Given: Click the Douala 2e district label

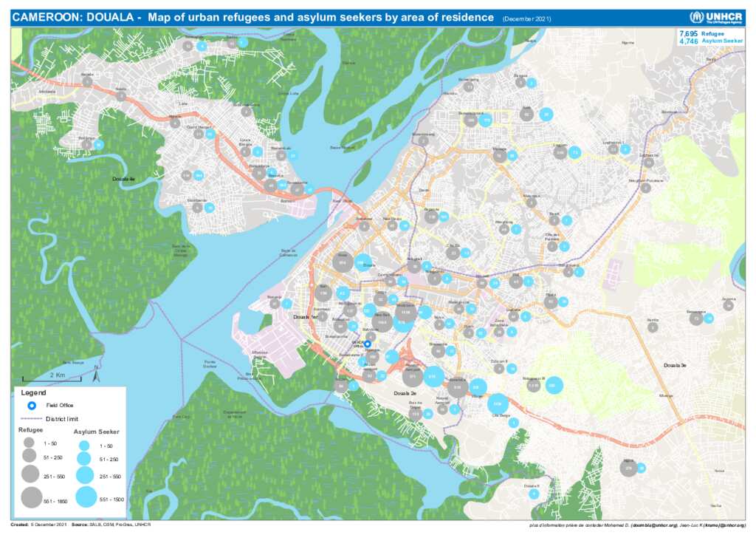Looking at the screenshot, I should click(405, 394).
